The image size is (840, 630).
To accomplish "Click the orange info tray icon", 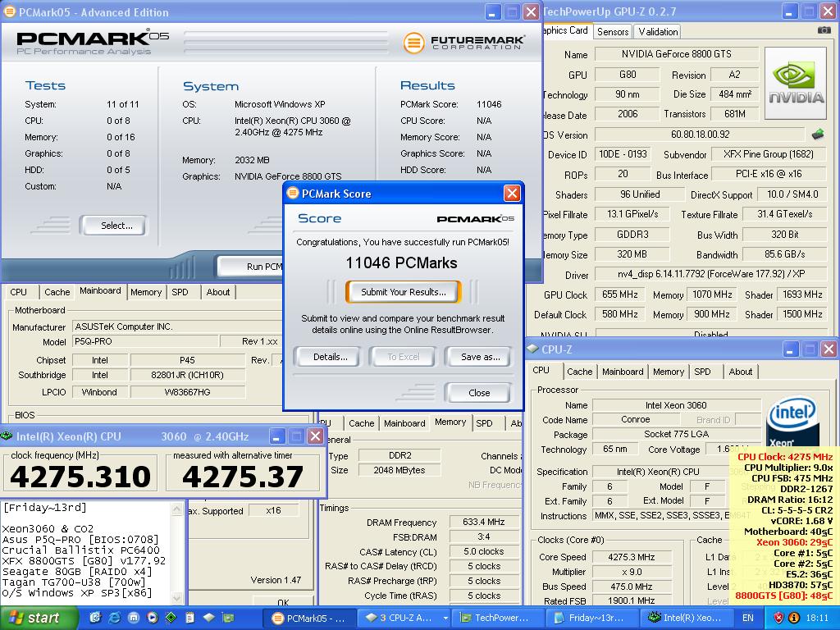I will (x=794, y=618).
